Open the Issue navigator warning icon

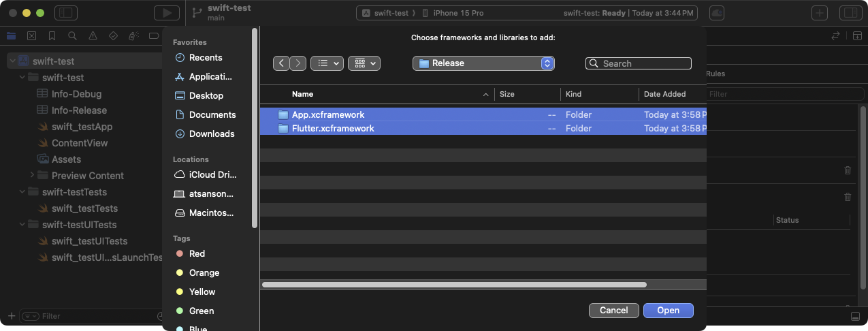93,35
